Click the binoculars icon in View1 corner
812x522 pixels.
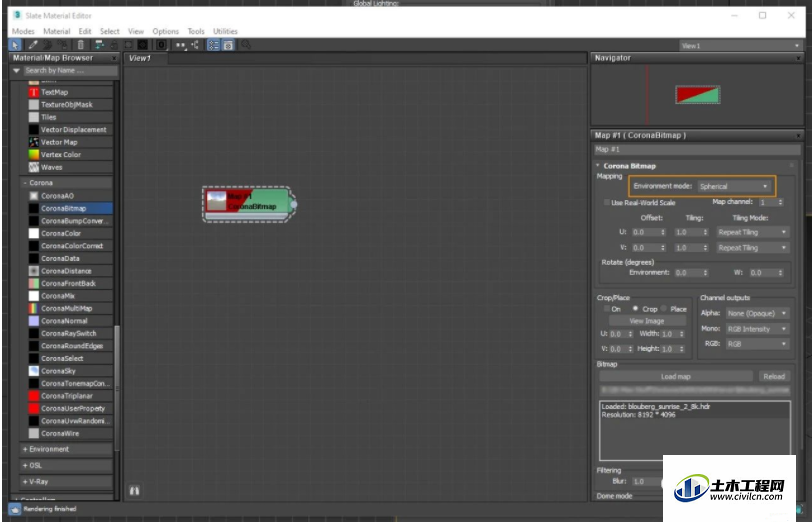134,490
